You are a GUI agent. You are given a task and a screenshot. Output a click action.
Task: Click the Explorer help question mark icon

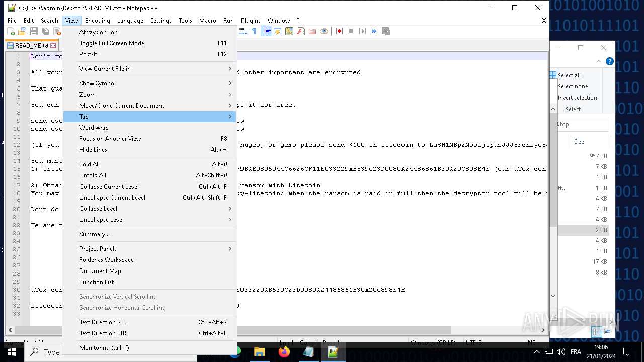click(609, 61)
